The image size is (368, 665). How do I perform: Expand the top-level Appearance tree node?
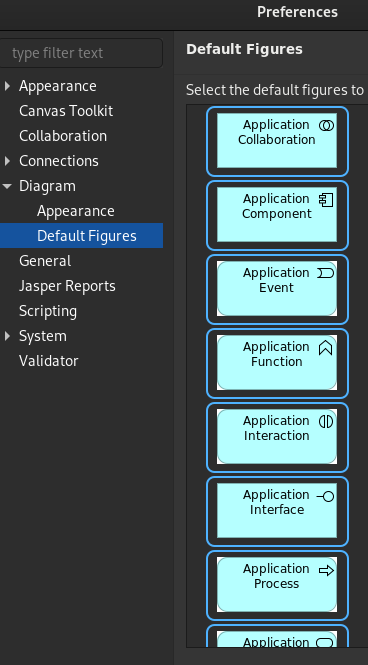click(7, 86)
